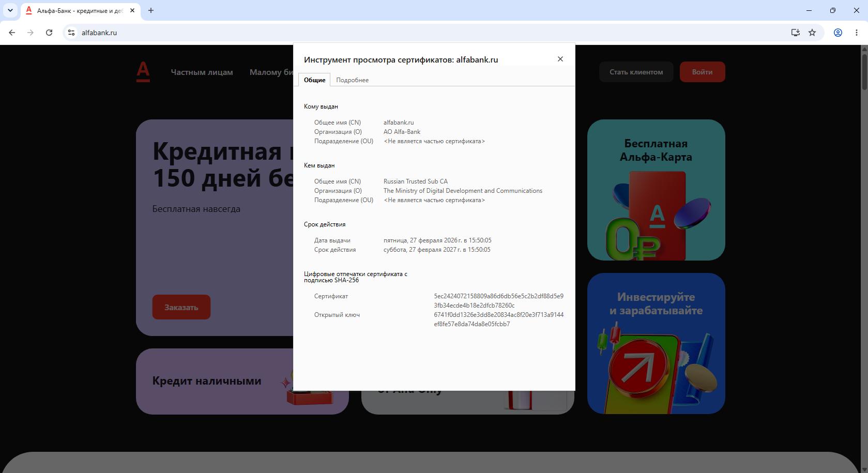Viewport: 868px width, 473px height.
Task: Open the Инвестируйте и зарабатывайте card
Action: point(656,343)
